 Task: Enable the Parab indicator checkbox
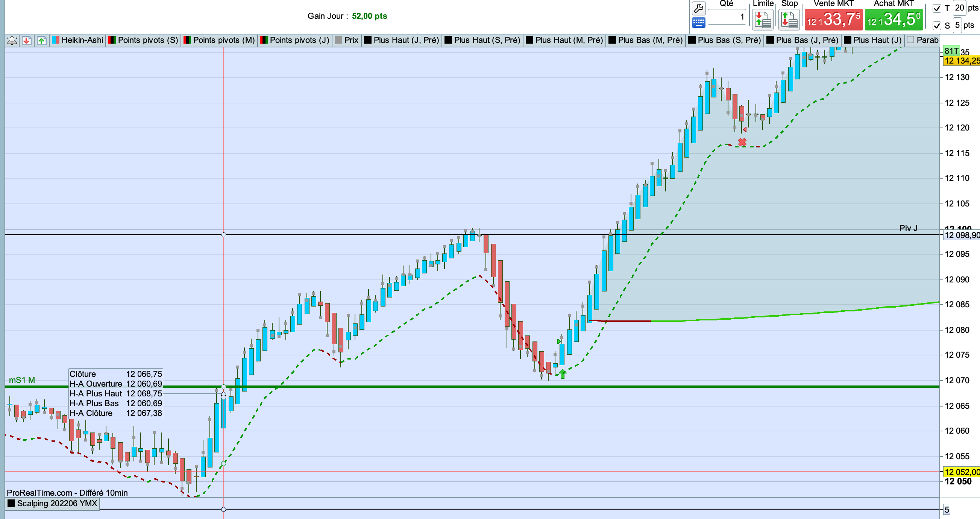(x=910, y=40)
